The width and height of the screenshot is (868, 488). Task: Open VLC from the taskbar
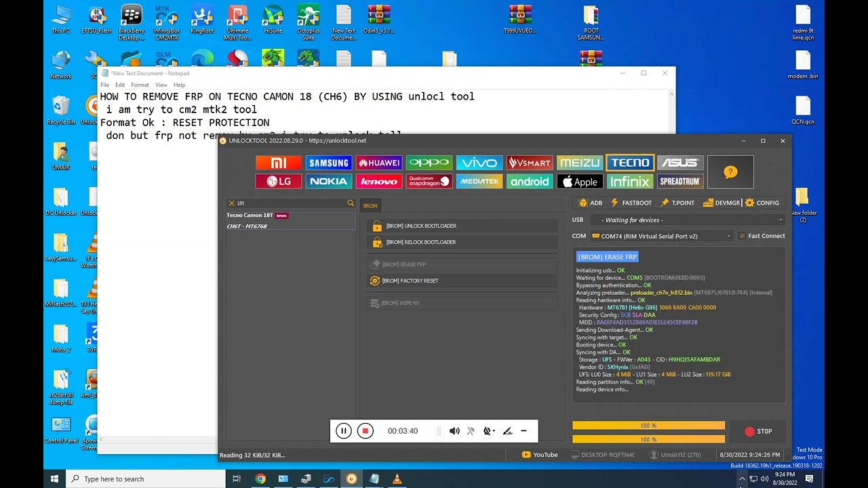pos(397,479)
